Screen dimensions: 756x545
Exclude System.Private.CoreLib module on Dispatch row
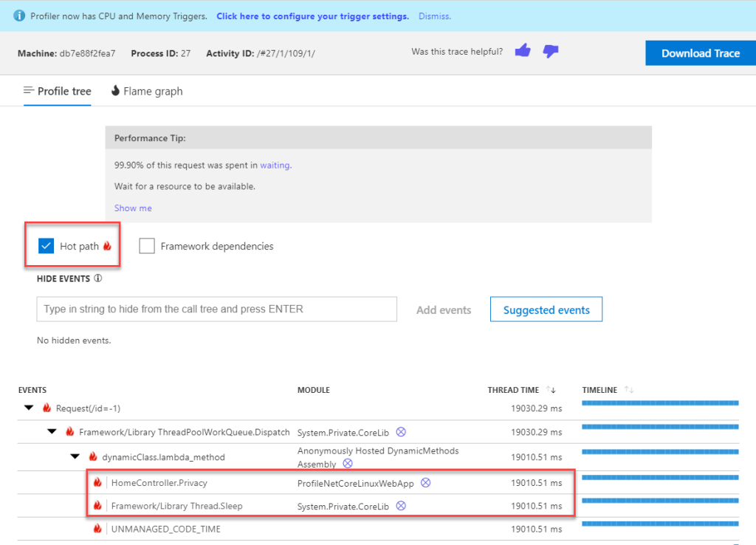(x=402, y=432)
